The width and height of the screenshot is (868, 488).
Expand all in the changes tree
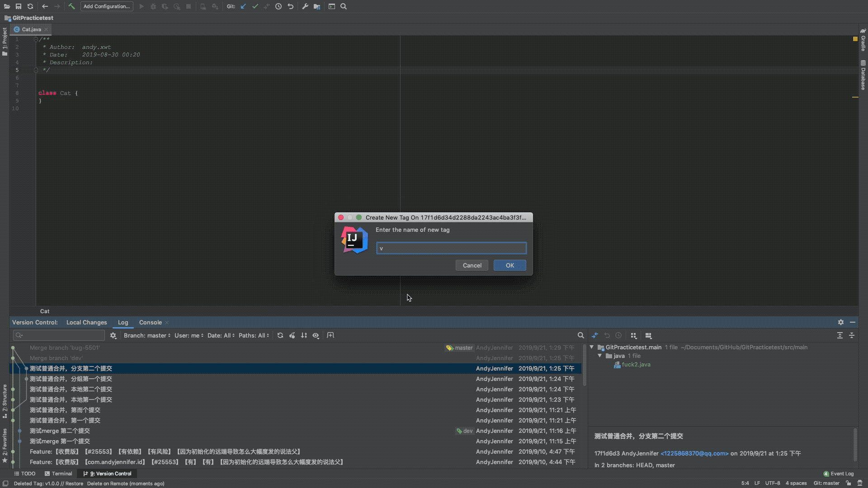(x=840, y=335)
